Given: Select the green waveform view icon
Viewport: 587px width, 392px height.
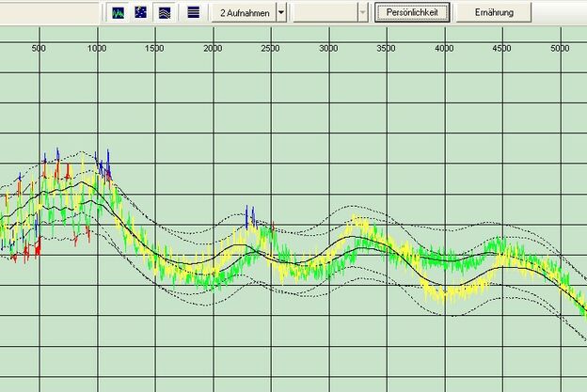Looking at the screenshot, I should (119, 13).
